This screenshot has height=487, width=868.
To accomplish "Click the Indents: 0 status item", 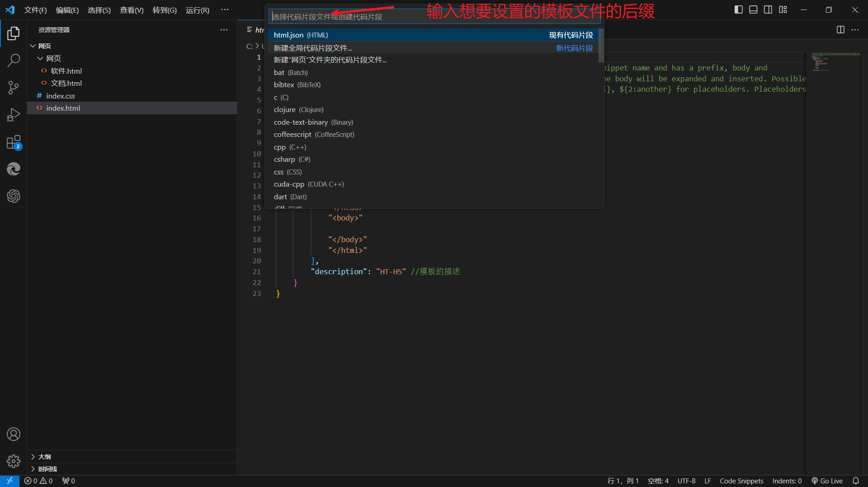I will [787, 481].
